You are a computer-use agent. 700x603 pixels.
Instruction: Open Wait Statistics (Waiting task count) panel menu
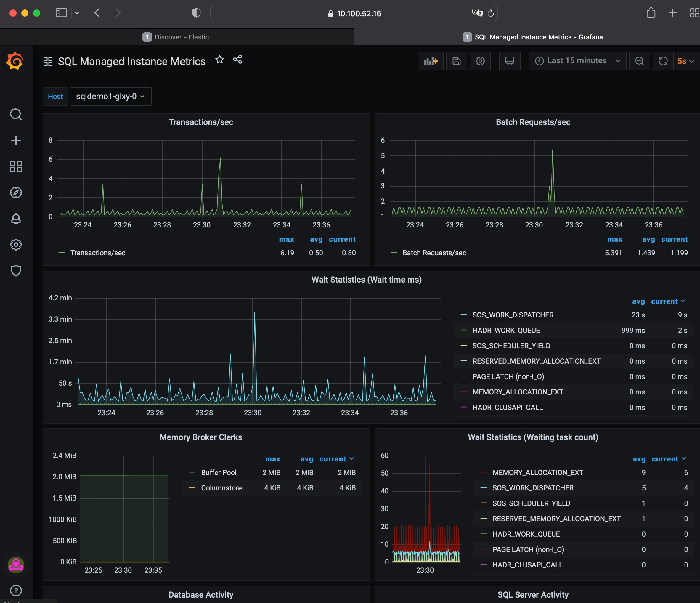tap(533, 437)
